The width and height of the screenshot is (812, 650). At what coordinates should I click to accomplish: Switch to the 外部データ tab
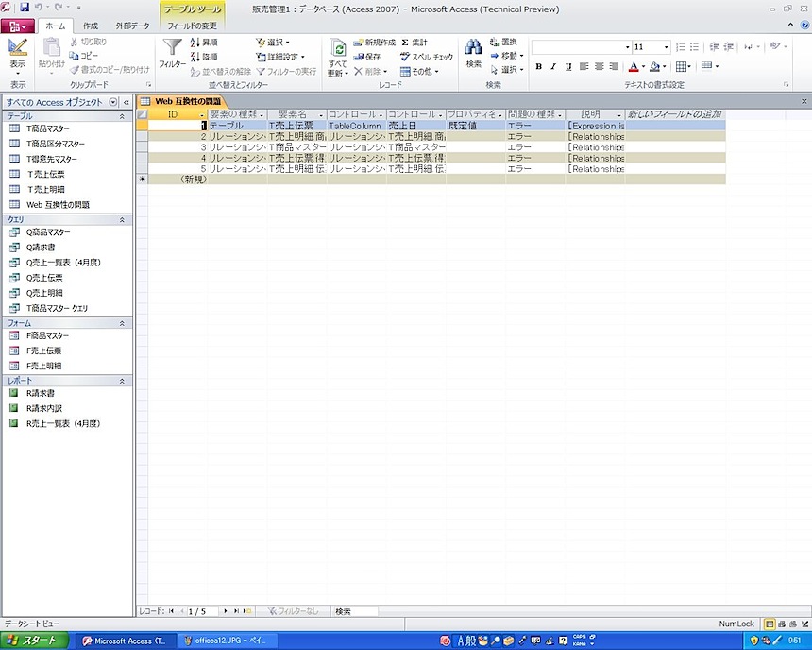click(x=132, y=26)
